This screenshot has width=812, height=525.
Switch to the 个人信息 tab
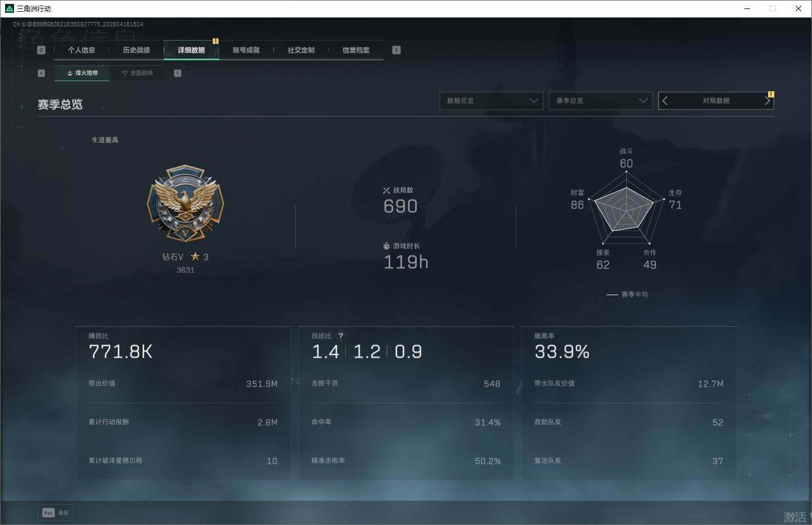click(82, 50)
